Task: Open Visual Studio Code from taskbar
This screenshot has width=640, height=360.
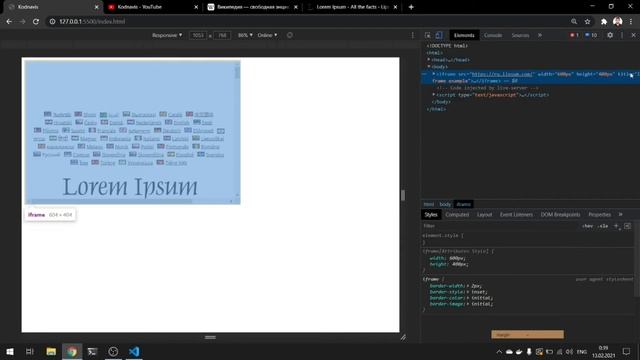Action: click(x=134, y=351)
